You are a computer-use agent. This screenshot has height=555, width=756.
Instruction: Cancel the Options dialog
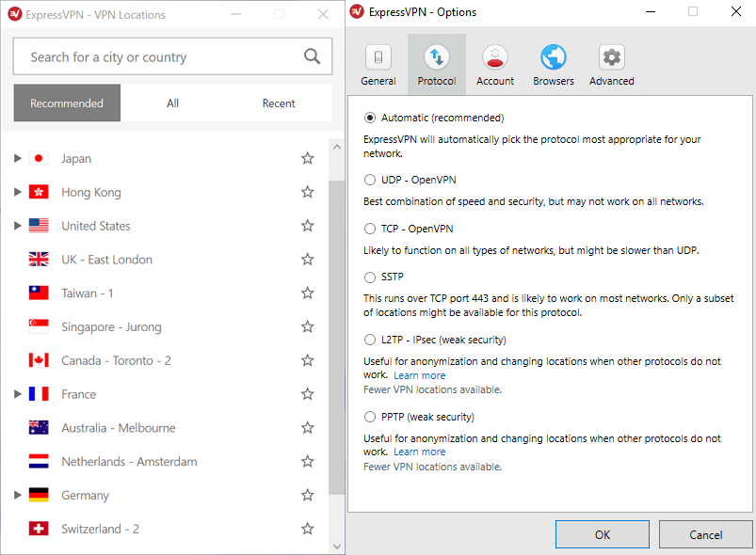tap(706, 534)
